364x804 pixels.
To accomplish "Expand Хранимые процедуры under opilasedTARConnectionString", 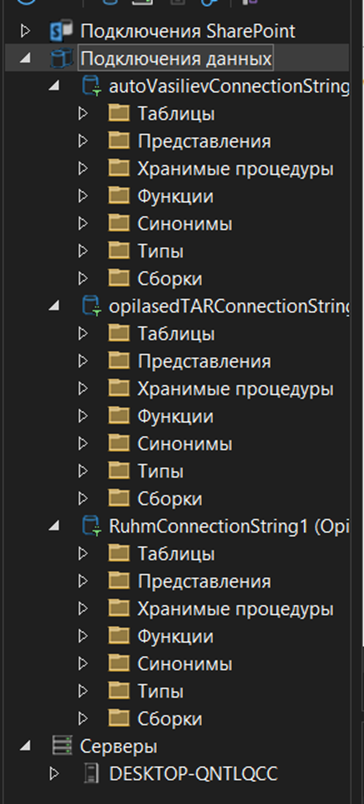I will (83, 389).
